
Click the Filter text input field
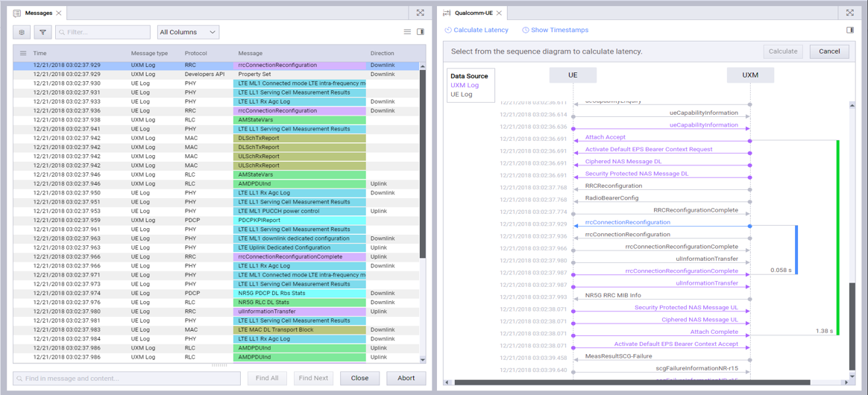click(103, 33)
